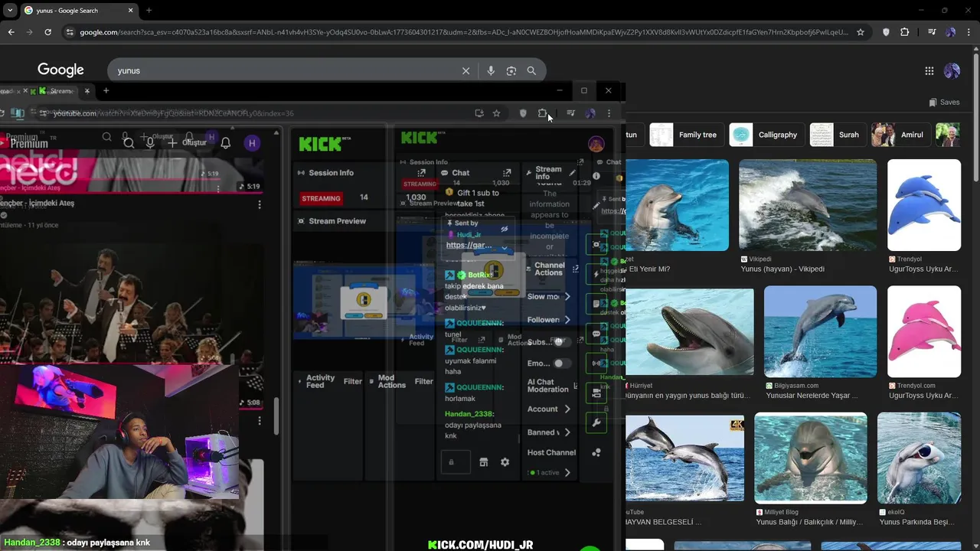Open the blue UgurToyss dolphin plush image

[923, 205]
